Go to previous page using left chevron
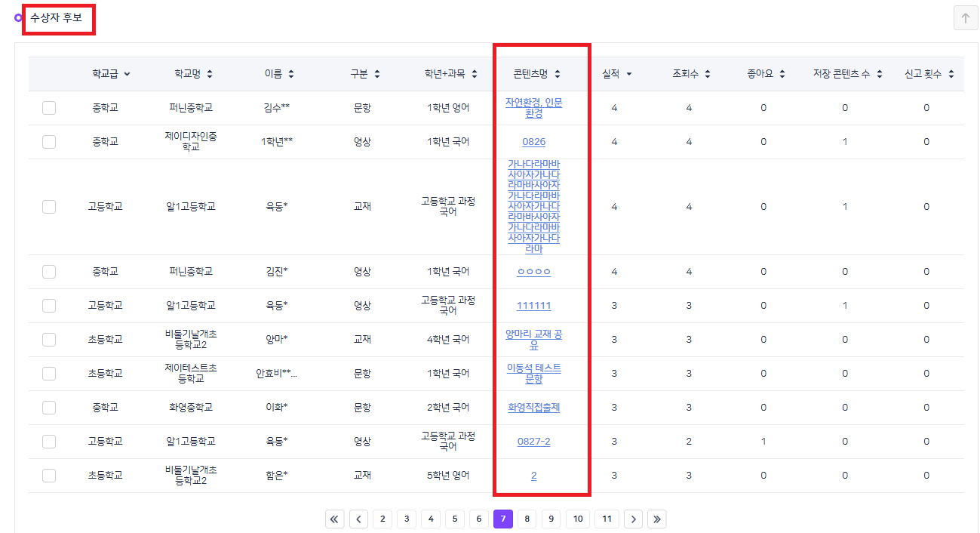 click(x=358, y=519)
